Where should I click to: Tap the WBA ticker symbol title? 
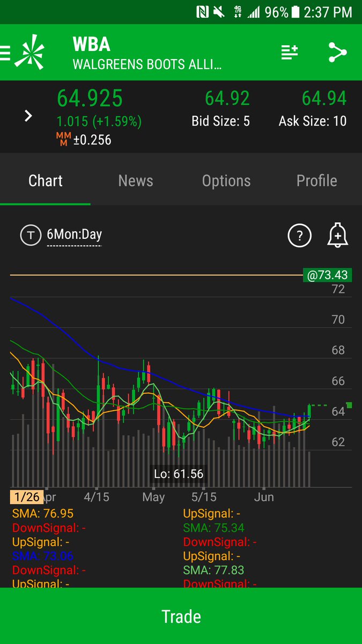point(91,45)
